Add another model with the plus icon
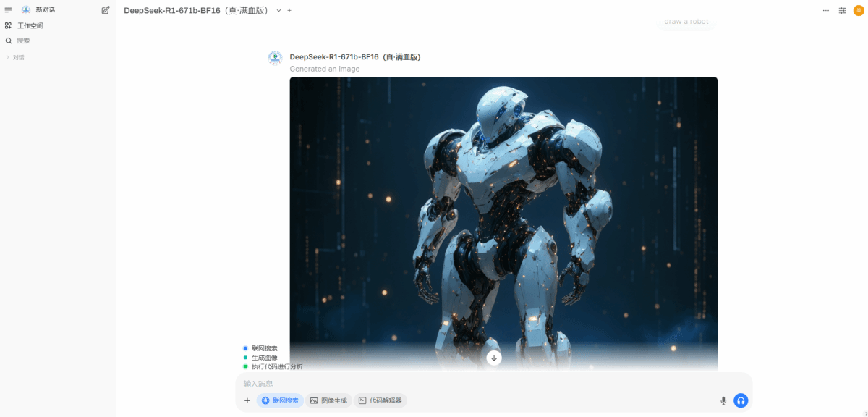Screen dimensions: 868x417 point(289,10)
